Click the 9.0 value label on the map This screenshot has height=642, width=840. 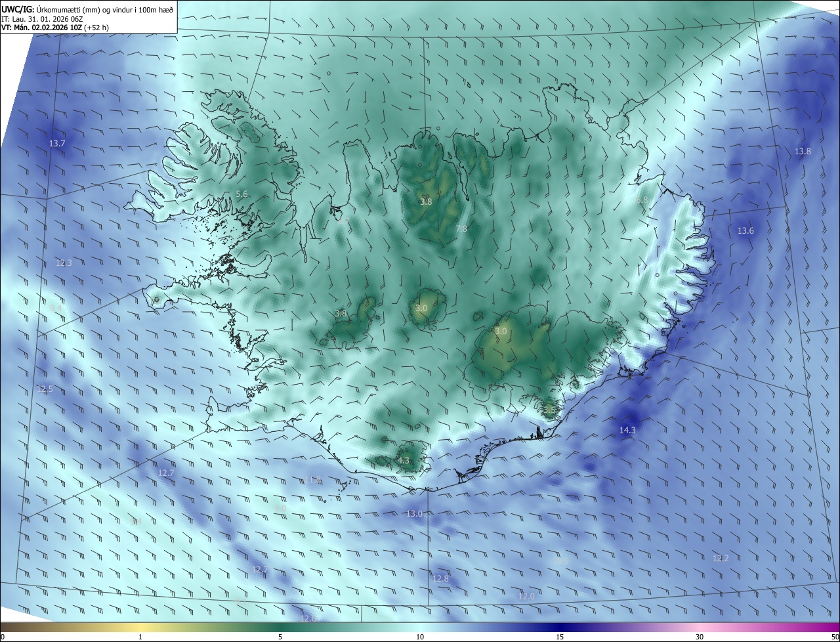280,508
